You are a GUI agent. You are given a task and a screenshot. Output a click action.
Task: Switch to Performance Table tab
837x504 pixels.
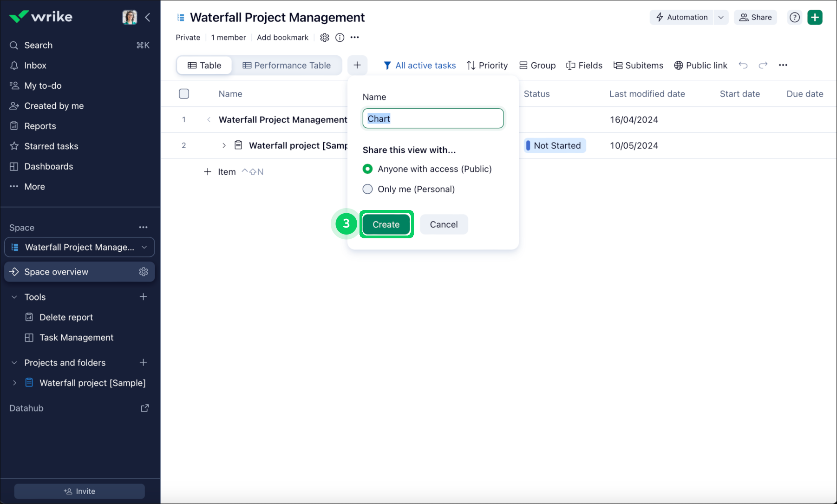pyautogui.click(x=287, y=65)
